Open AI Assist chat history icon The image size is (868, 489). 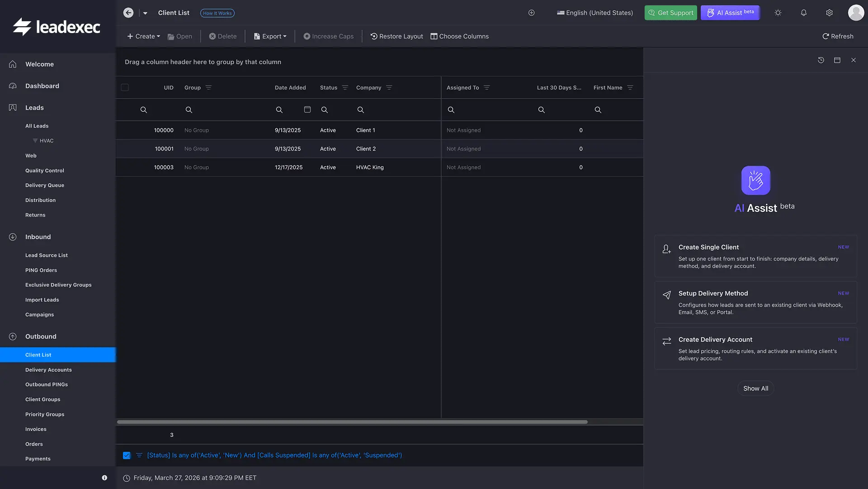[821, 60]
